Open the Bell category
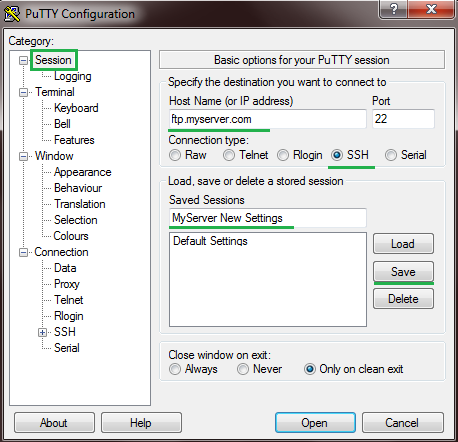The height and width of the screenshot is (442, 458). (62, 124)
